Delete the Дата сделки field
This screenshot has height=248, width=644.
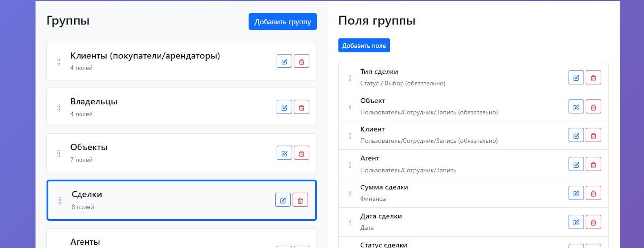593,222
